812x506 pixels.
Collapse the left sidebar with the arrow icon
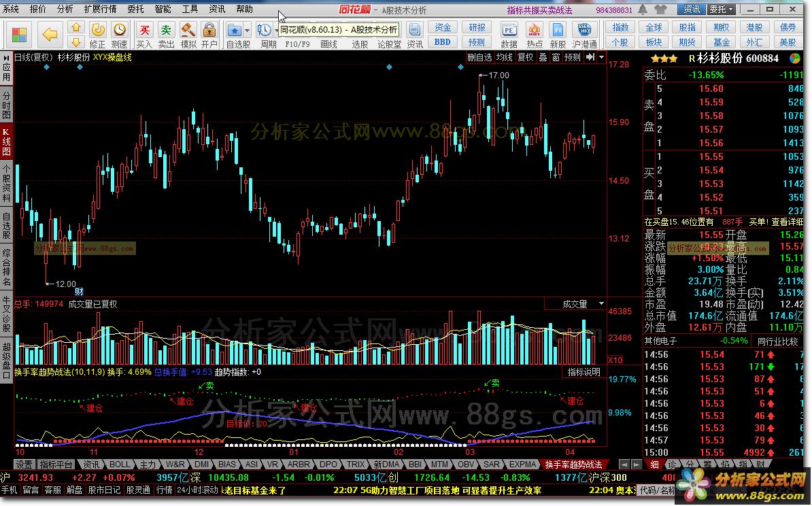pyautogui.click(x=6, y=58)
